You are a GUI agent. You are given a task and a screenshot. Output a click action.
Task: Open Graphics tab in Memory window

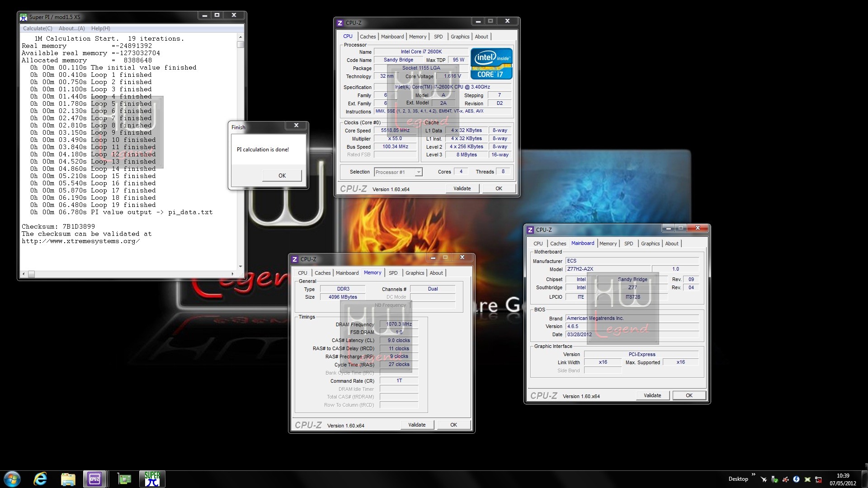(x=415, y=273)
